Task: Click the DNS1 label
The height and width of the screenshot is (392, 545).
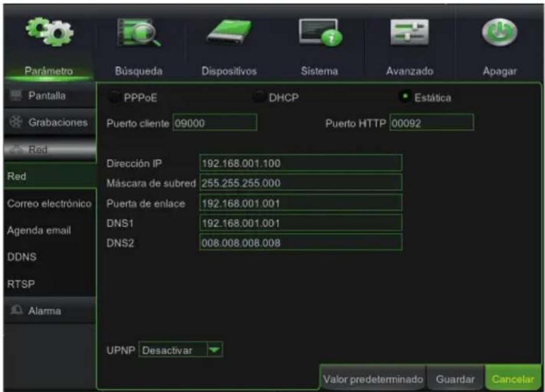Action: [120, 223]
